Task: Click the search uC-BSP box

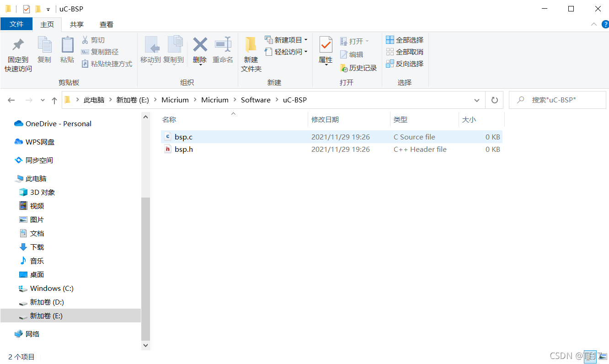Action: click(557, 100)
